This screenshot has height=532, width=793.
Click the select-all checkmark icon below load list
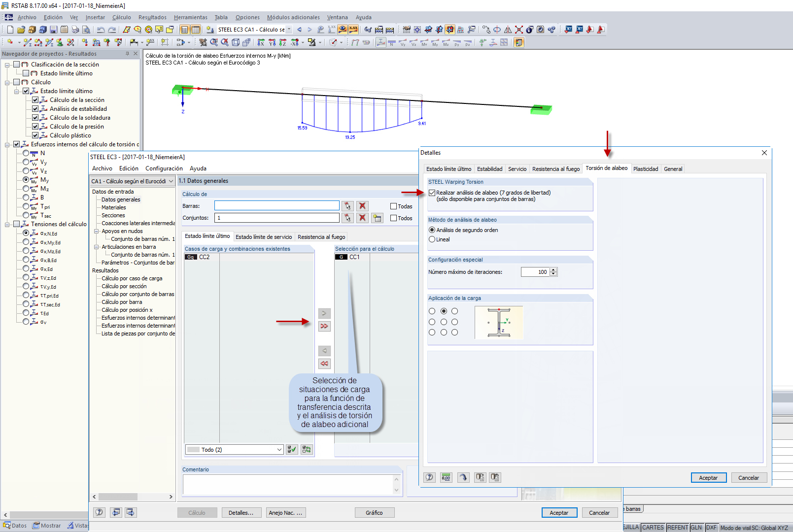(x=292, y=449)
